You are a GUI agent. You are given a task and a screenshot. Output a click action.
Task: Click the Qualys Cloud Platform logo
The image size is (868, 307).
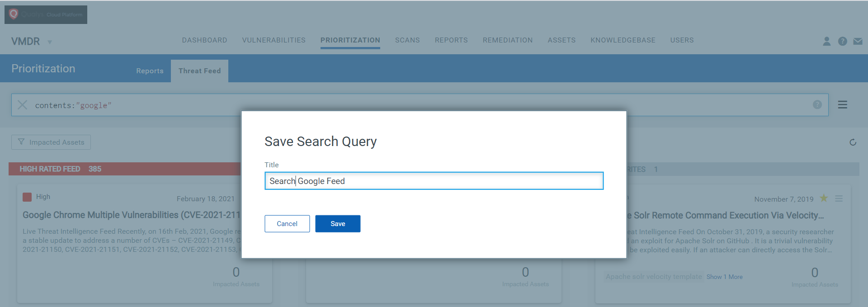click(46, 14)
